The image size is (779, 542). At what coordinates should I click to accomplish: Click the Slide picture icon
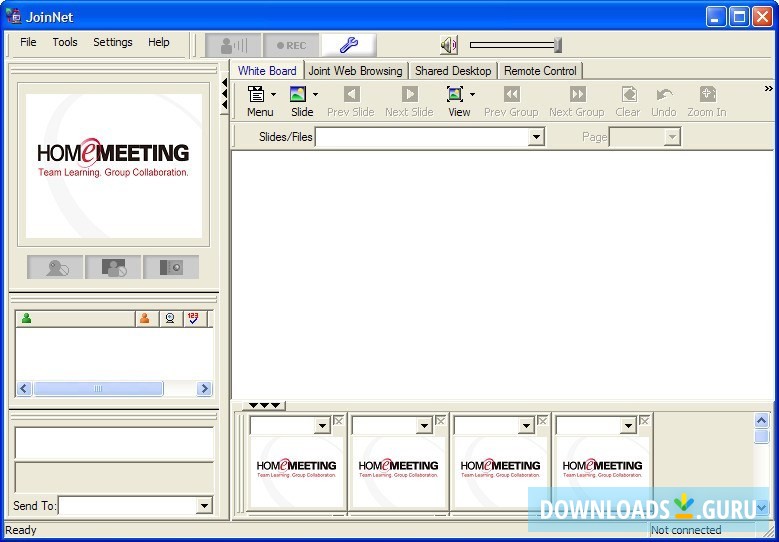(298, 94)
